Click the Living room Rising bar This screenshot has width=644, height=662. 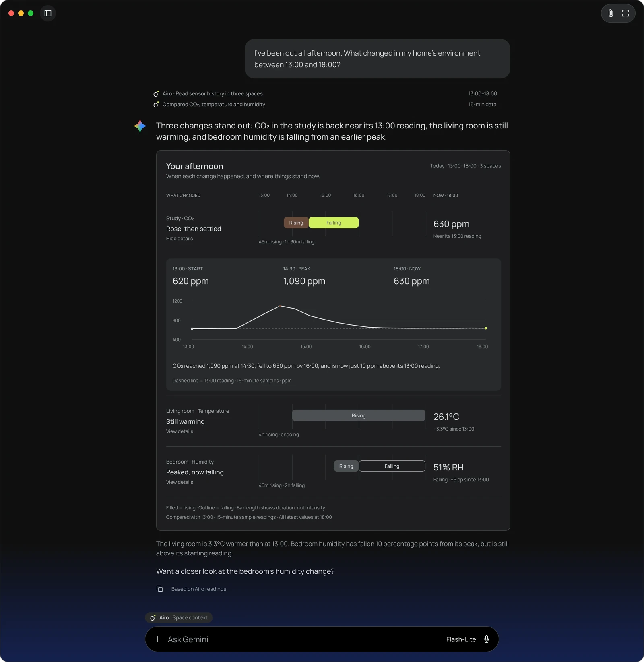pos(359,415)
